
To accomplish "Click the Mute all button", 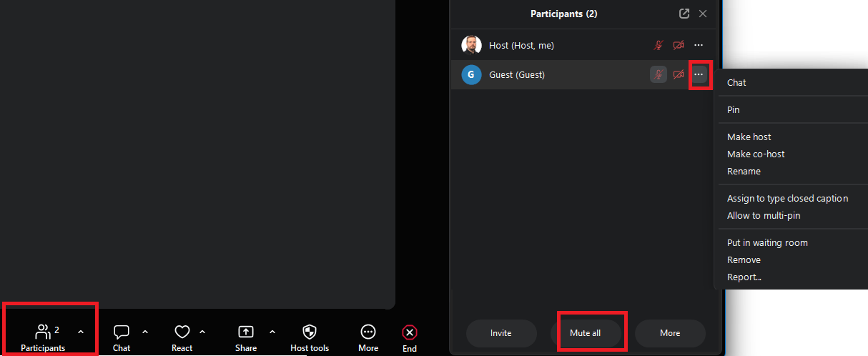I will (x=586, y=333).
